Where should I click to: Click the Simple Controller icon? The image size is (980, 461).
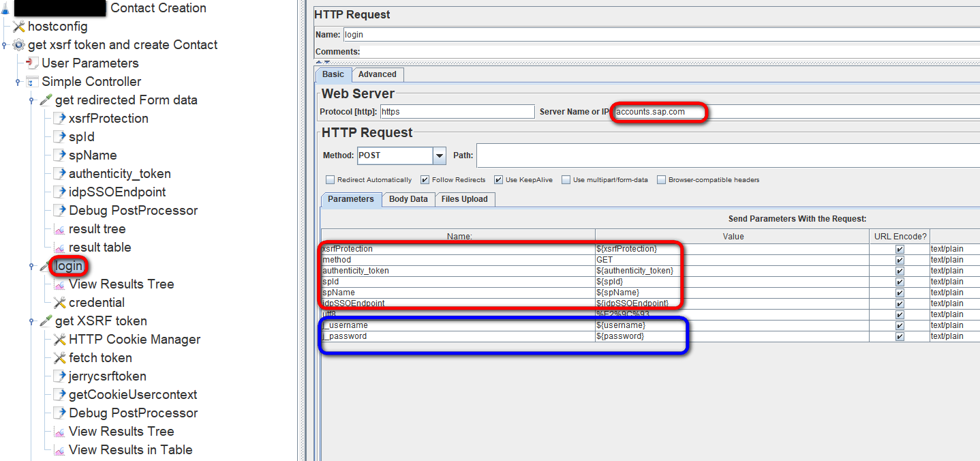point(32,82)
